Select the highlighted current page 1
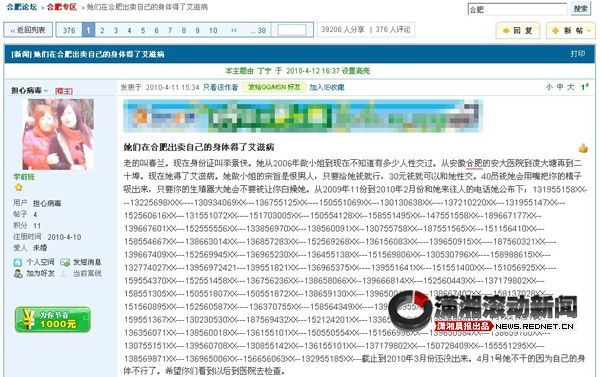The width and height of the screenshot is (600, 377). 88,30
